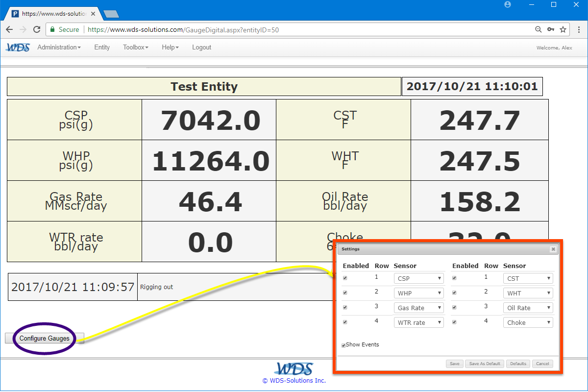Click the WDS logo in the footer

pos(294,368)
